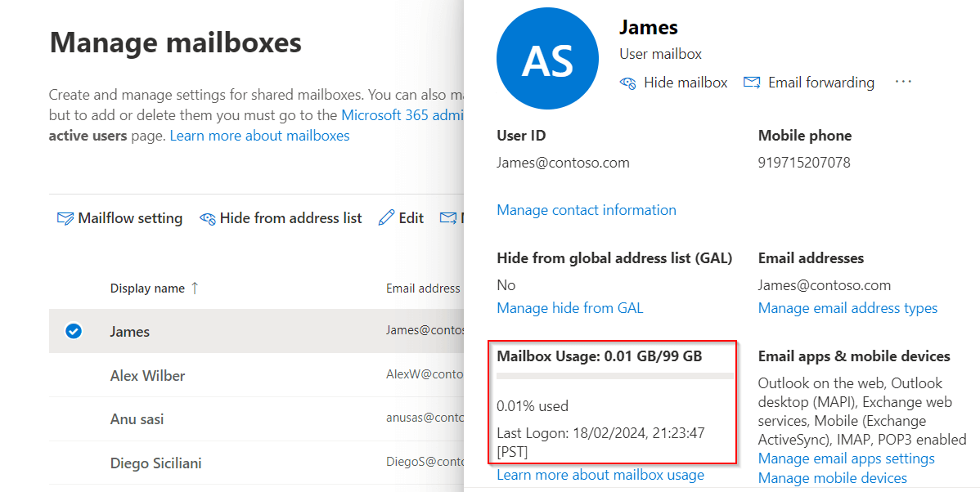Open Manage contact information link

coord(586,210)
